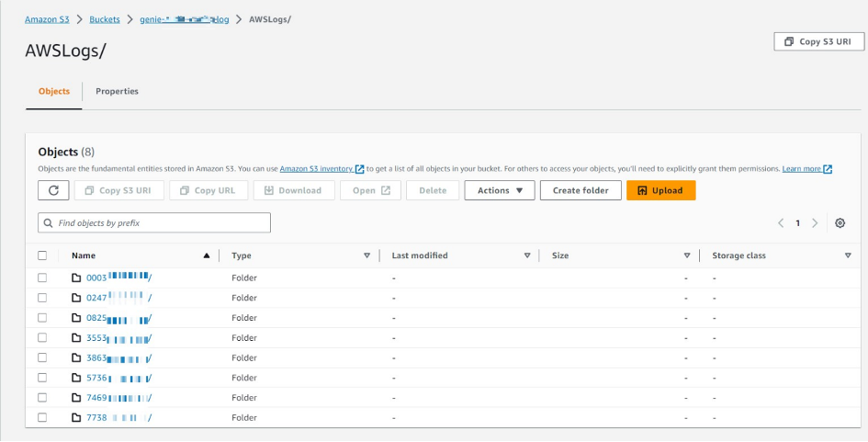The width and height of the screenshot is (868, 442).
Task: Click the Name column header
Action: (84, 255)
